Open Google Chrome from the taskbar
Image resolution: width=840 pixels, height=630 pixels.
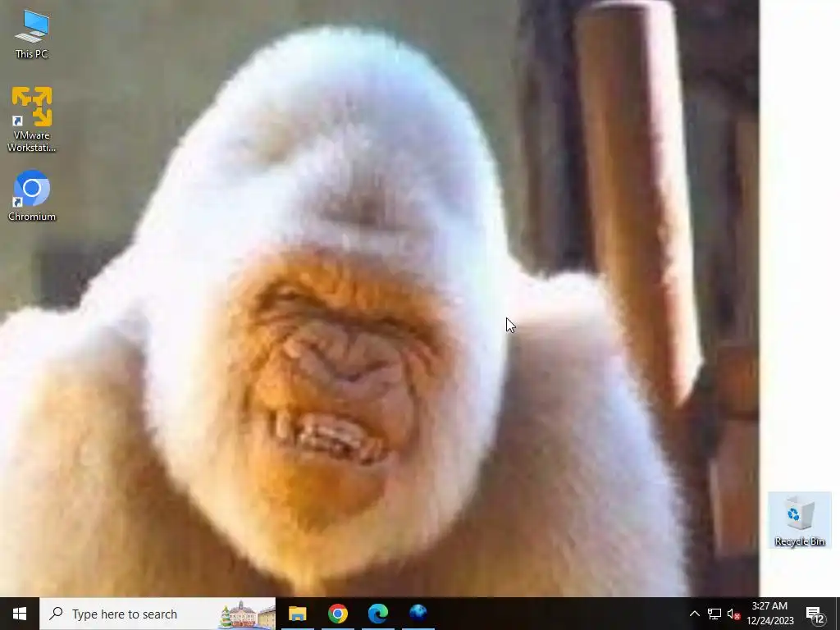coord(337,614)
